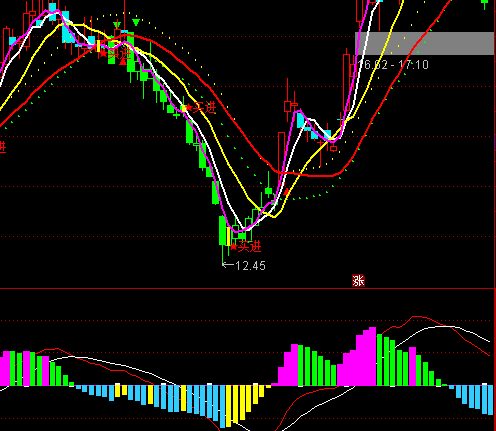Click the red star beside lowest 买进
The width and height of the screenshot is (496, 431).
click(234, 247)
